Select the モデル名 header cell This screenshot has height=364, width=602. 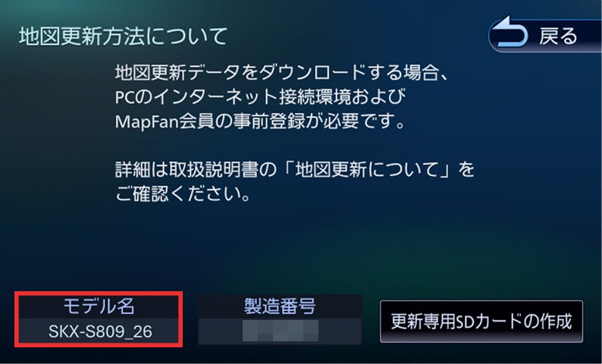click(x=99, y=306)
